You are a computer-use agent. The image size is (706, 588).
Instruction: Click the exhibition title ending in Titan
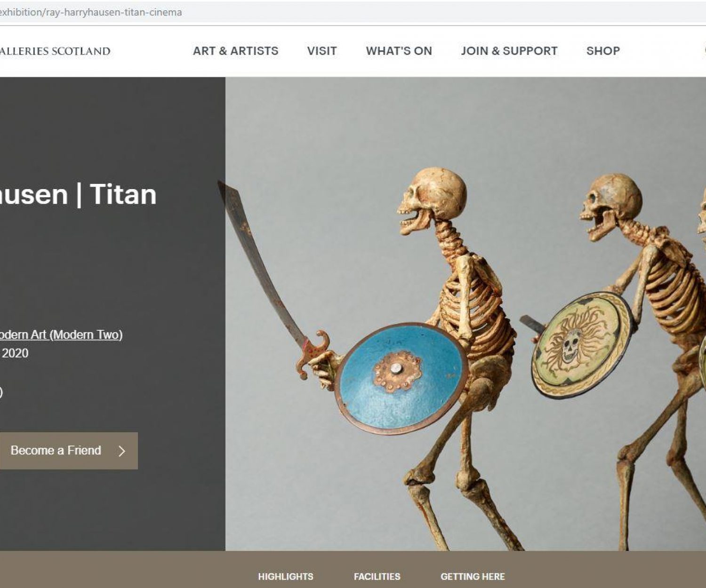78,194
